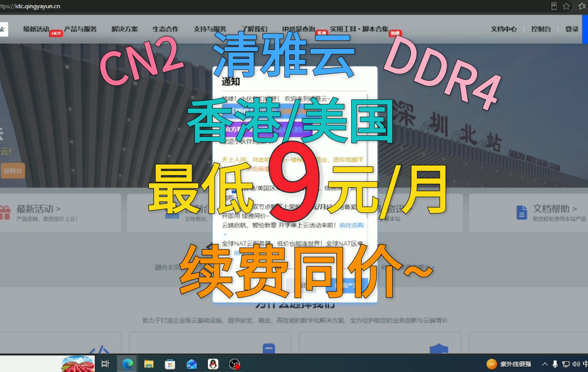The height and width of the screenshot is (372, 588).
Task: Open the 产品与服务 navigation menu
Action: [80, 29]
